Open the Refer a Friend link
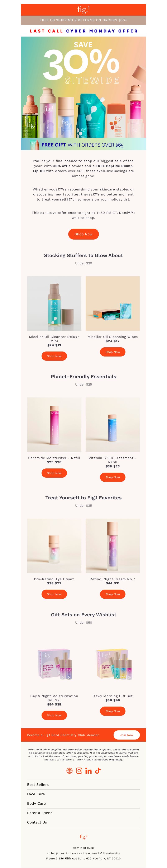This screenshot has height=868, width=167. (40, 813)
